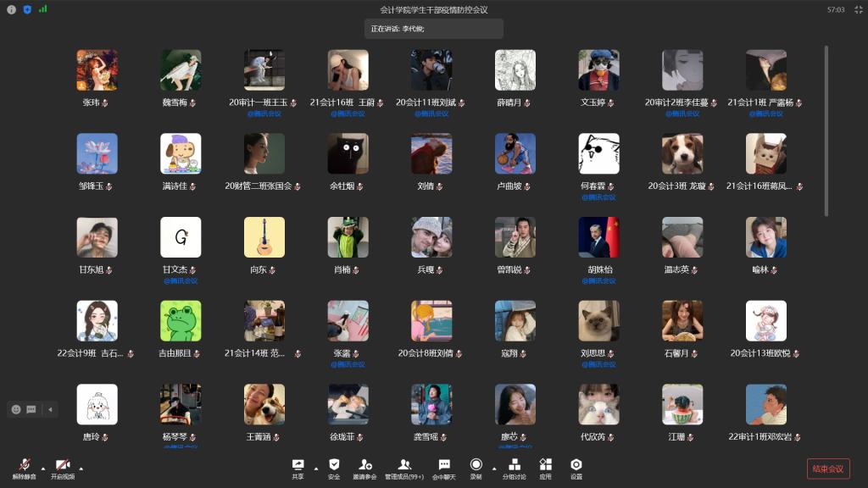The image size is (868, 488).
Task: Click the emoji reaction smiley icon
Action: click(x=16, y=409)
